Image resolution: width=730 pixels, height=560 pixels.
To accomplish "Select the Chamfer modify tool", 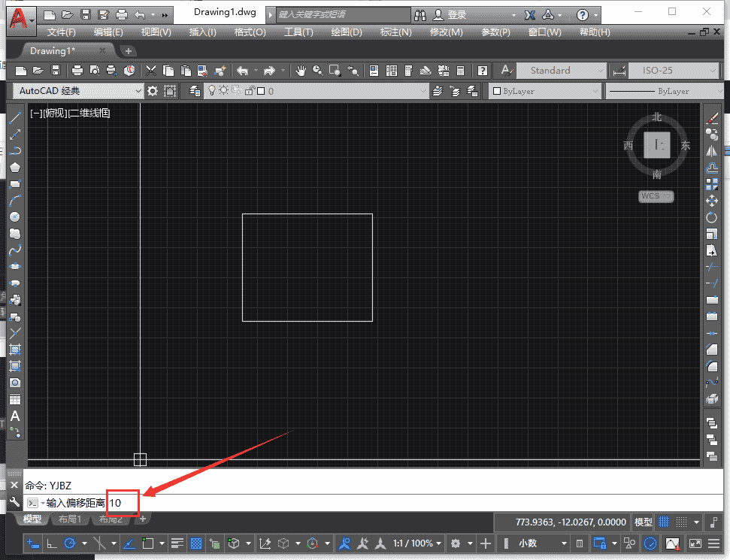I will click(x=712, y=349).
